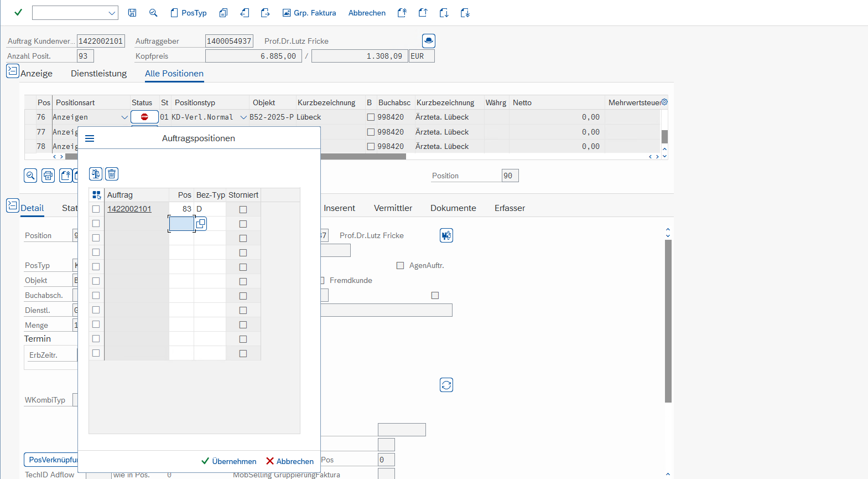This screenshot has width=868, height=479.
Task: Open the Dokumente tab
Action: pos(453,208)
